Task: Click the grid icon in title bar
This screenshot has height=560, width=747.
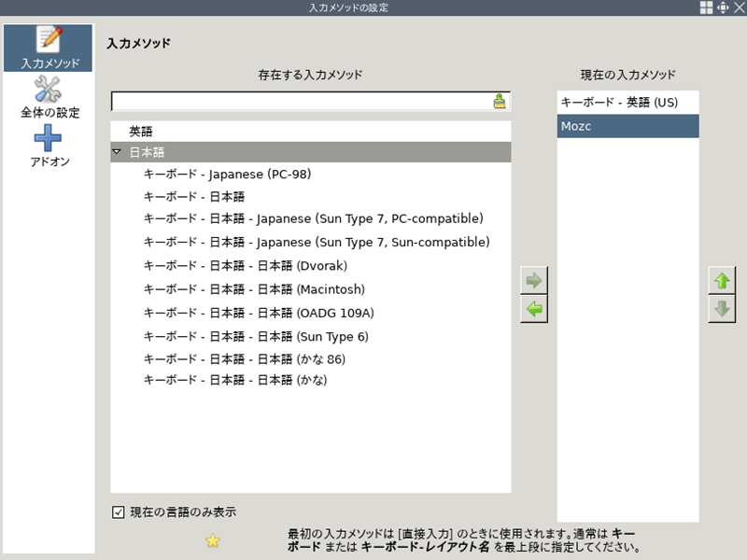Action: 707,7
